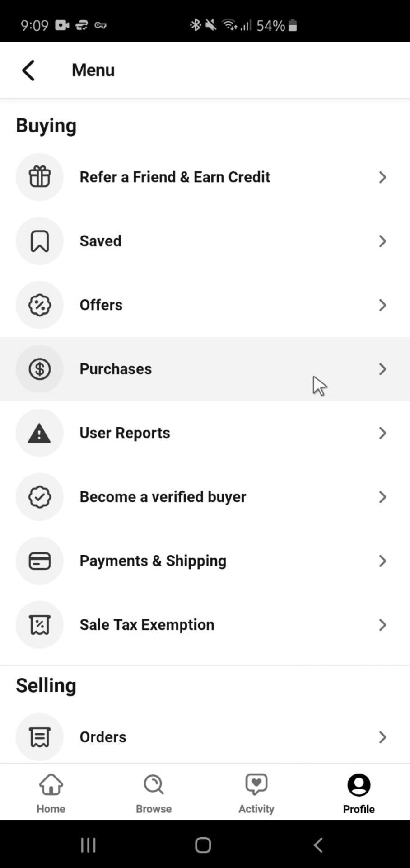Tap the percent badge Offers icon
This screenshot has width=410, height=868.
[x=40, y=305]
